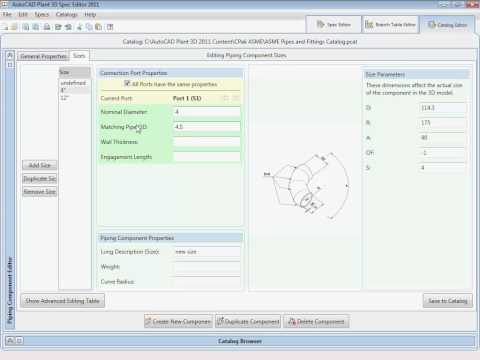Screen dimensions: 480x360
Task: Click the Duplicate Size button
Action: pos(40,179)
